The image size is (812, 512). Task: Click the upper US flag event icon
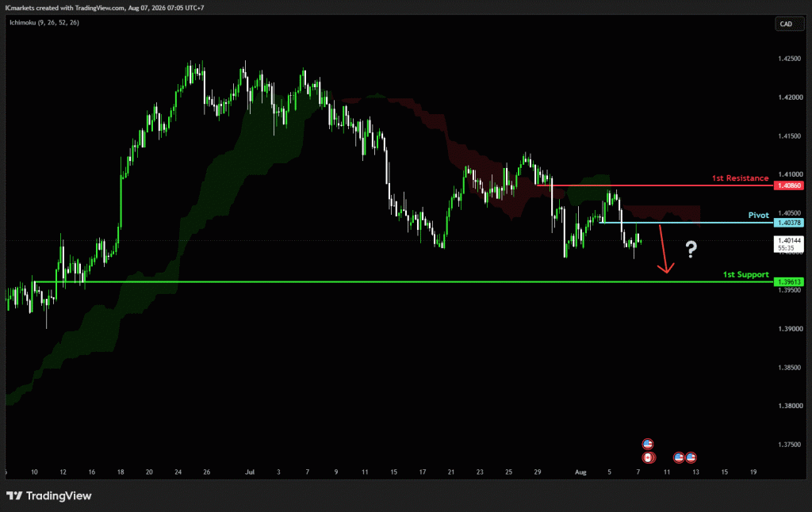point(647,444)
